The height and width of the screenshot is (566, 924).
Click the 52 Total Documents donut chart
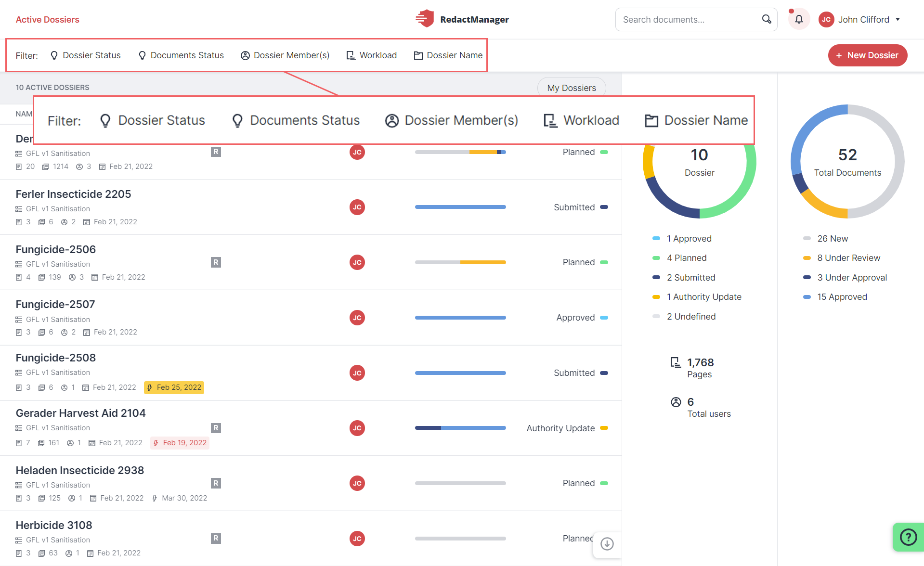pyautogui.click(x=847, y=162)
